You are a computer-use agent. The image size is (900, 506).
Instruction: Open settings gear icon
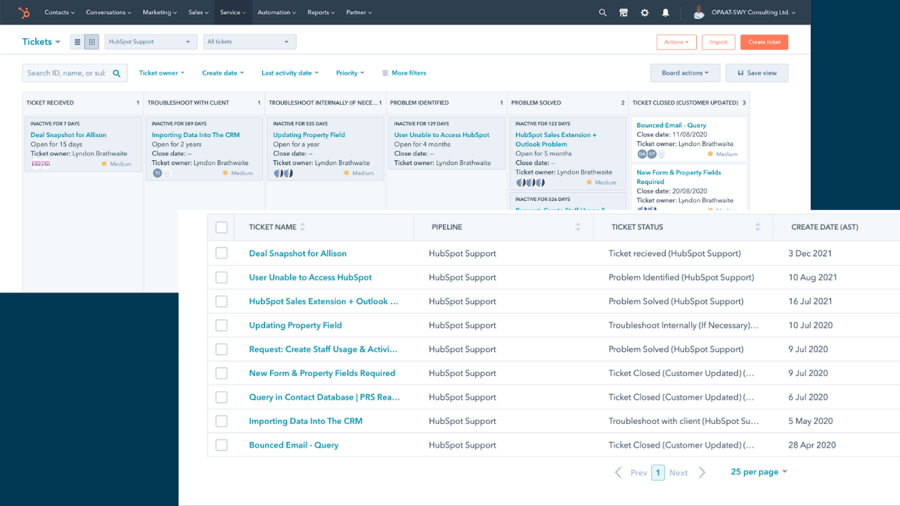coord(645,12)
